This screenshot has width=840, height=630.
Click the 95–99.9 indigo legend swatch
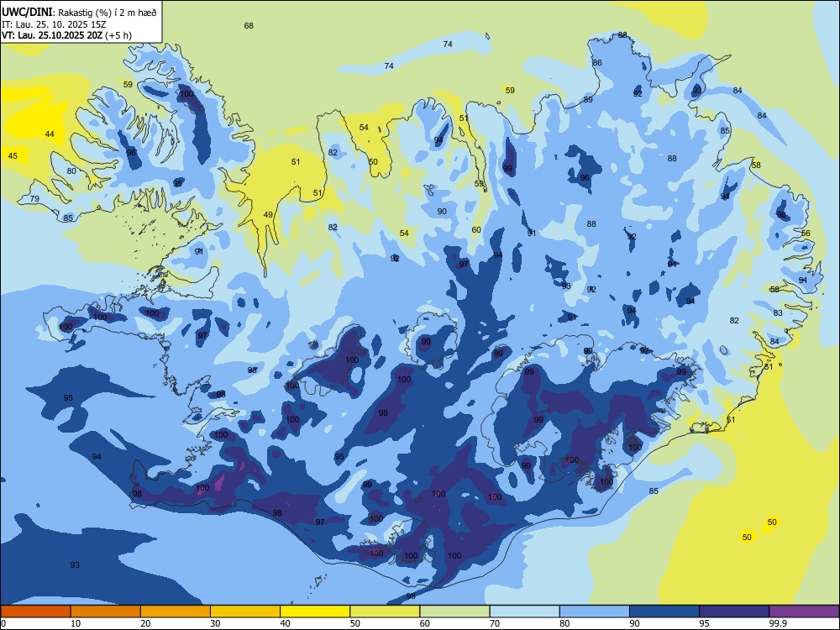tap(734, 612)
